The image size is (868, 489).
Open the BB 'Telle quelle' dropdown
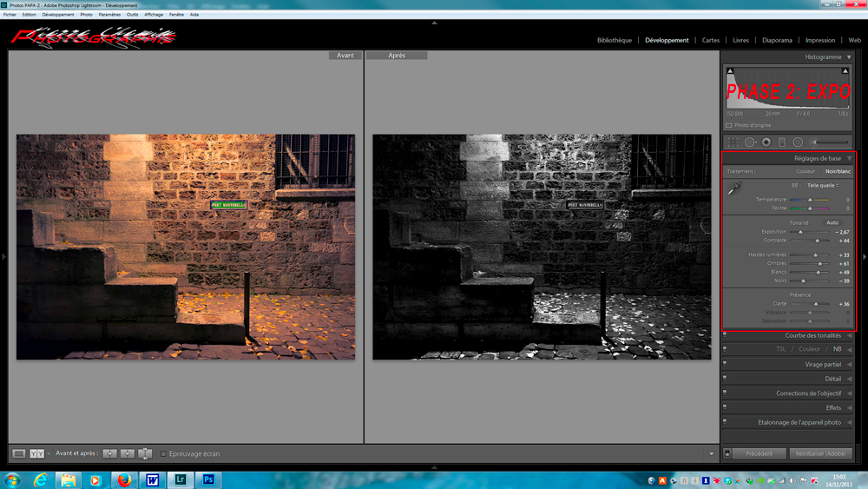pyautogui.click(x=822, y=185)
